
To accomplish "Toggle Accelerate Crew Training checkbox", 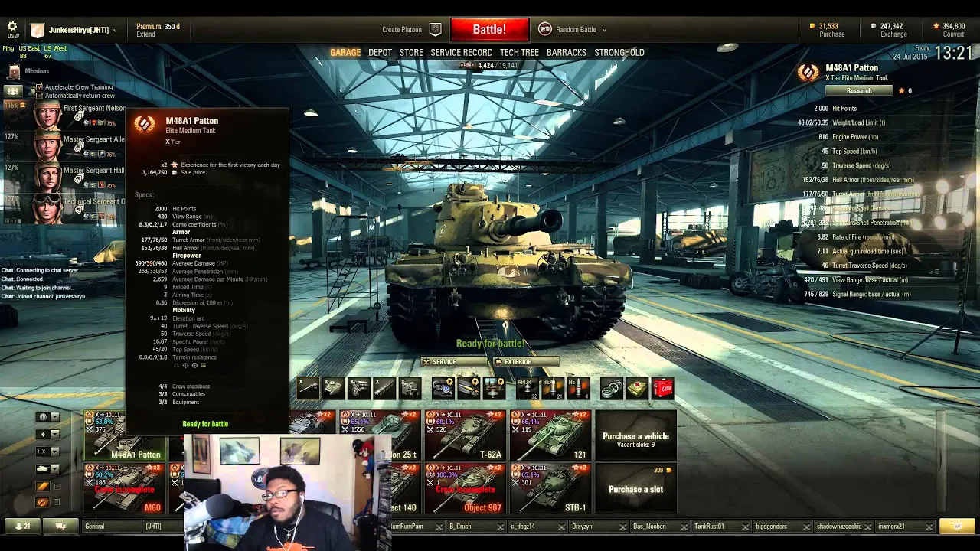I will [40, 87].
